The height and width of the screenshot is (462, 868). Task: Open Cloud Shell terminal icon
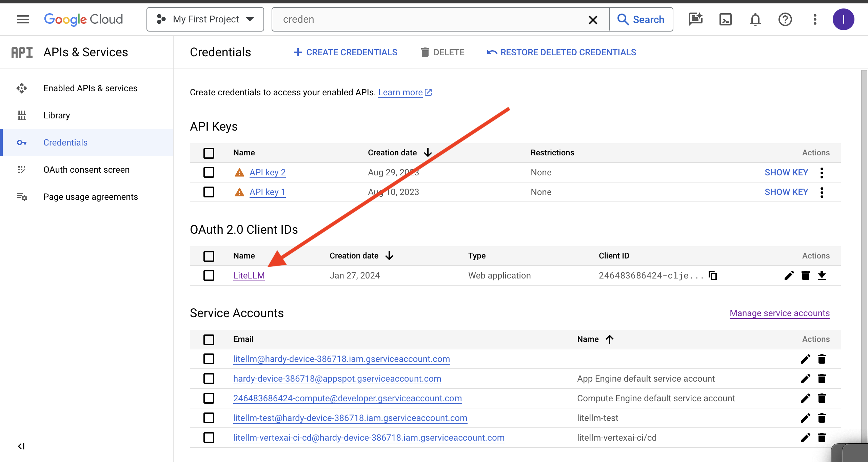click(x=725, y=19)
